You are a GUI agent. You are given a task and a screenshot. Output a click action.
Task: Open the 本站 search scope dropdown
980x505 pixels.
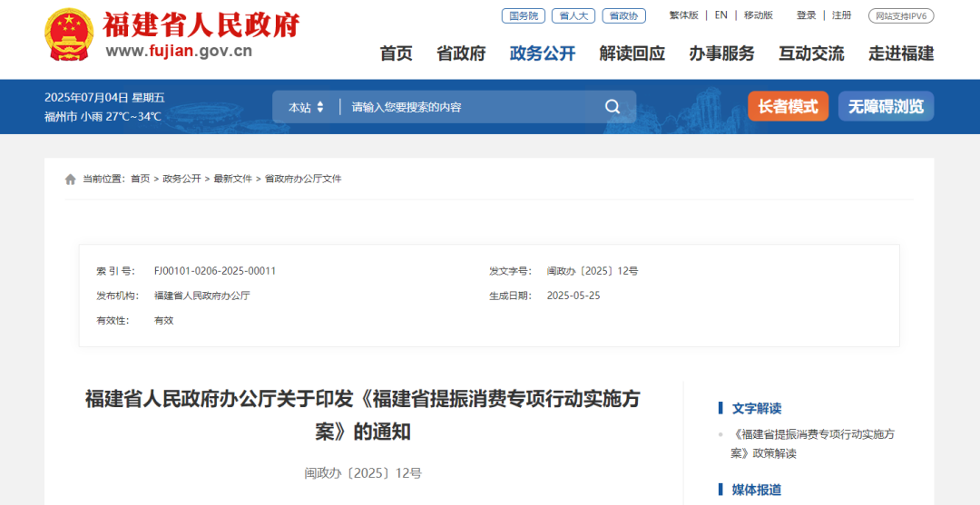(306, 107)
